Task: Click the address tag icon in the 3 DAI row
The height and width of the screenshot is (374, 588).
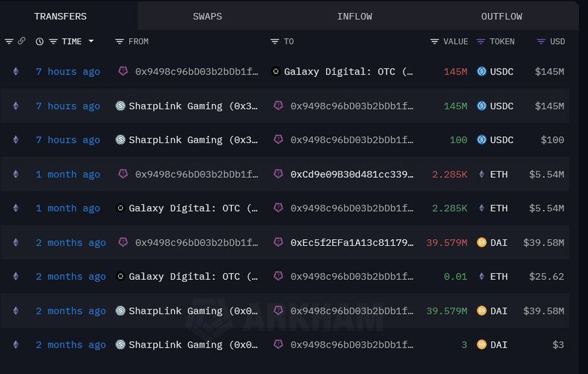Action: click(278, 344)
